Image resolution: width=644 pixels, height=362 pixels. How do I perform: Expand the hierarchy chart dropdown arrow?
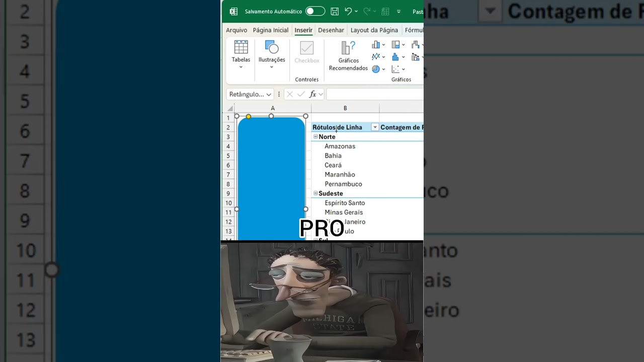404,45
